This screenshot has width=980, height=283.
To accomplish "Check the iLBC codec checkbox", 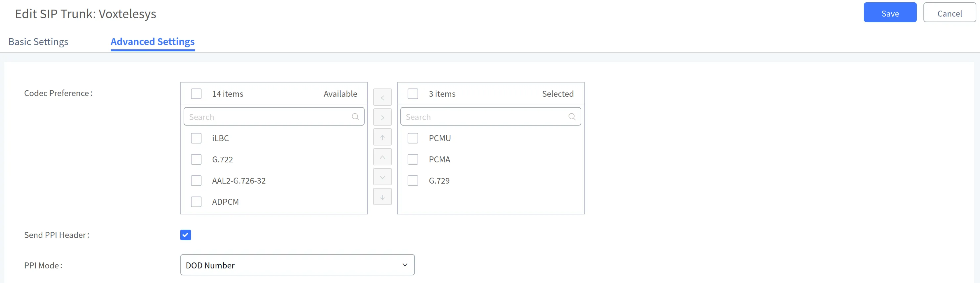I will (196, 138).
